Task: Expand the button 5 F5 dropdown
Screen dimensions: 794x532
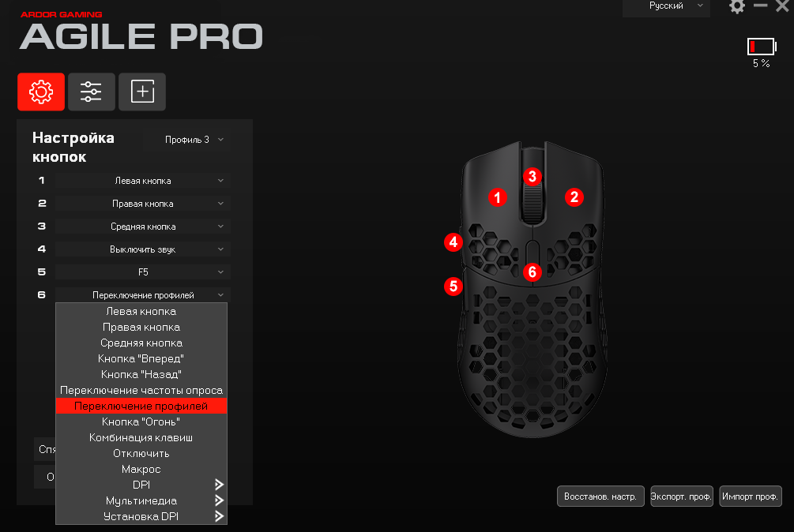Action: (143, 272)
